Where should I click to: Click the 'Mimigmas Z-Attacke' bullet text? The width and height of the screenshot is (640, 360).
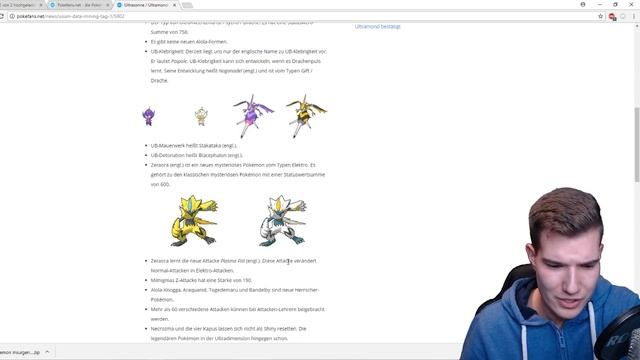[x=201, y=280]
